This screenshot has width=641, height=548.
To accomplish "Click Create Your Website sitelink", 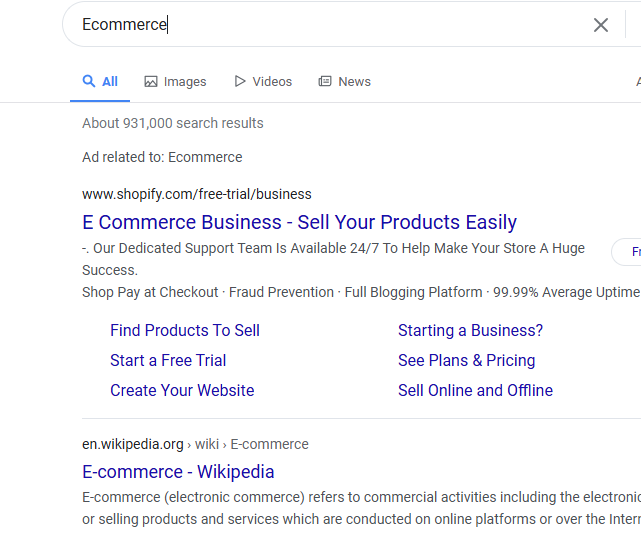I will 182,390.
